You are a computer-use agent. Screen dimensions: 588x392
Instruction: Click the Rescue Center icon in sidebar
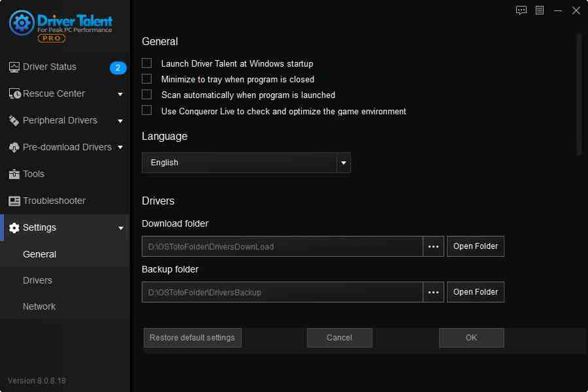(14, 94)
